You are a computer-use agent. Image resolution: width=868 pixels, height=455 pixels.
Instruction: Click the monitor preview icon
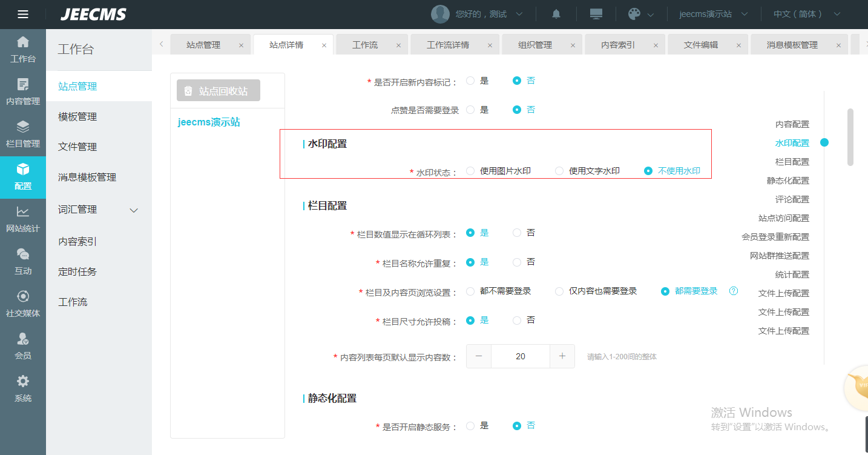coord(596,14)
